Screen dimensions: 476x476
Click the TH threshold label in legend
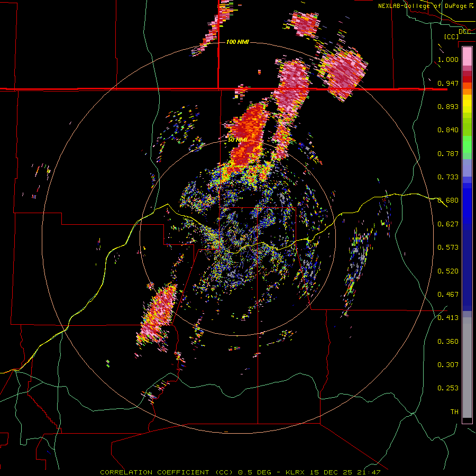(454, 412)
